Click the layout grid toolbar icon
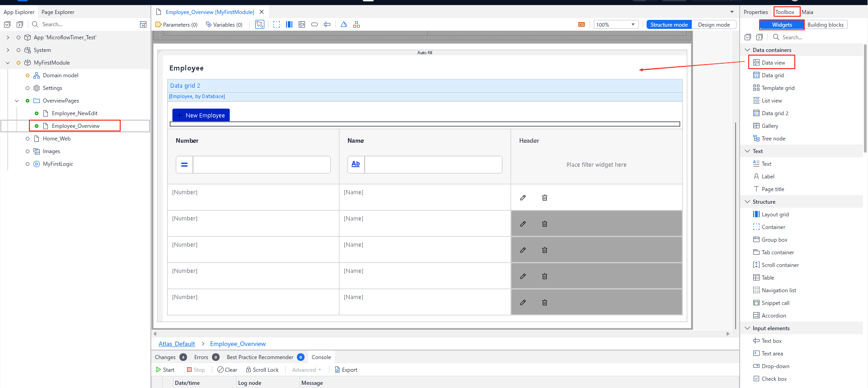 [289, 24]
